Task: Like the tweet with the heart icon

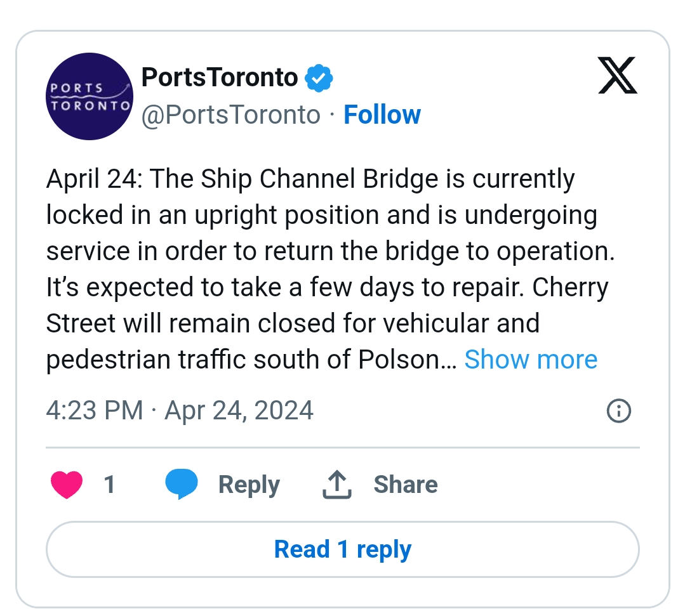Action: [x=66, y=485]
